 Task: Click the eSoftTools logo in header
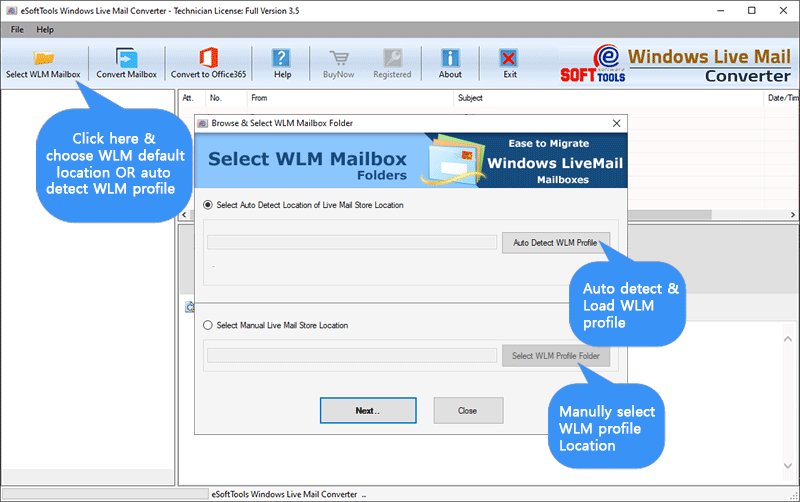[x=593, y=64]
